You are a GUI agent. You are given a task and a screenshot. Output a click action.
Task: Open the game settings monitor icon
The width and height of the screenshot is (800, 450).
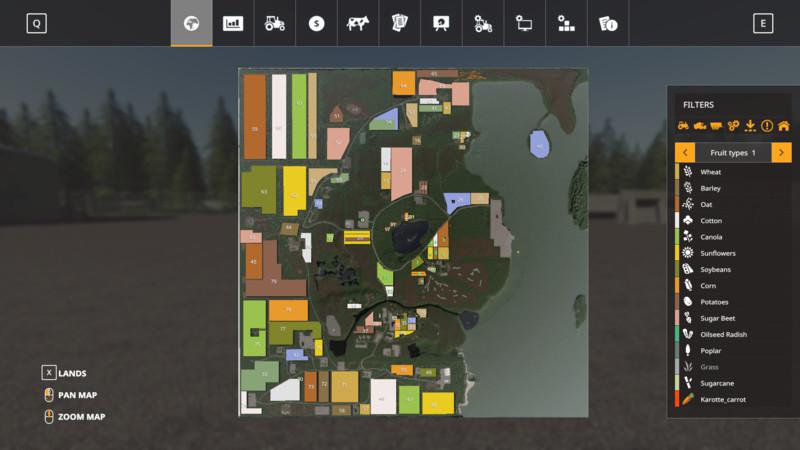tap(524, 23)
